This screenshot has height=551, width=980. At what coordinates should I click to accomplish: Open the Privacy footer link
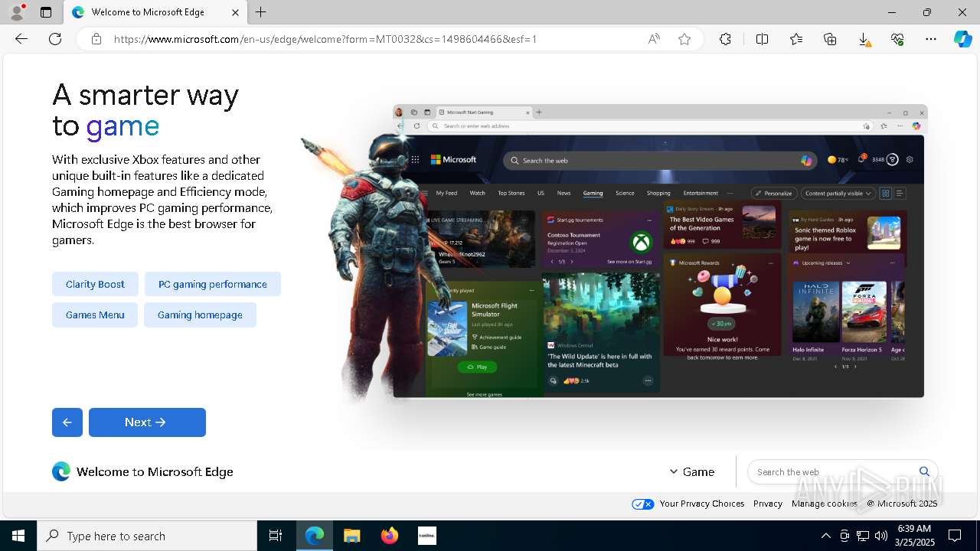[x=768, y=504]
